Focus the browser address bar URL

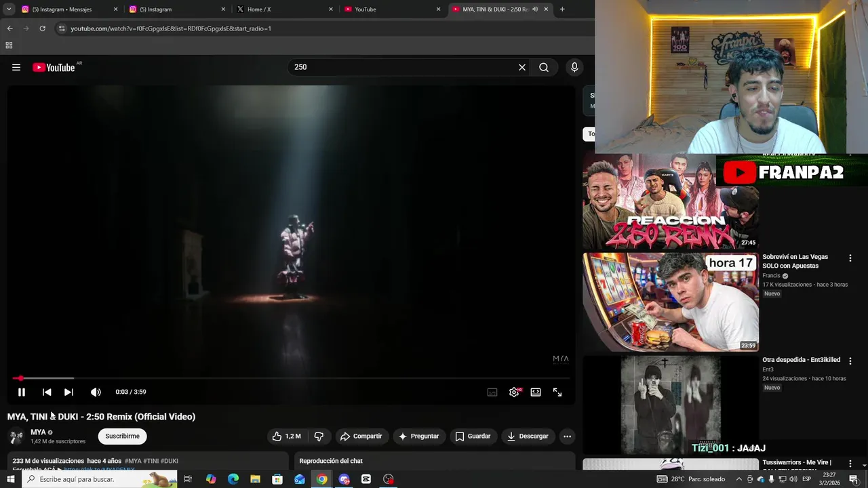coord(171,28)
